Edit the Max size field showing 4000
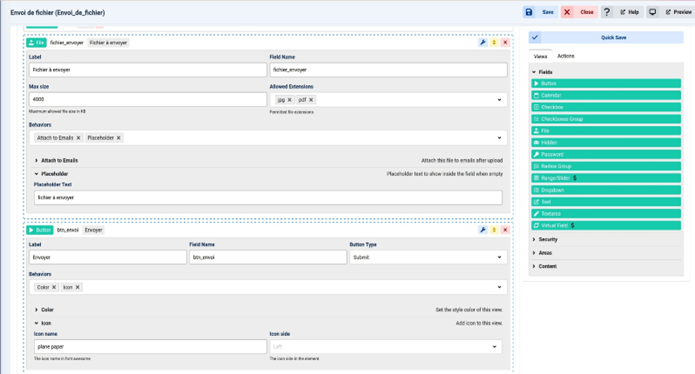 coord(148,100)
